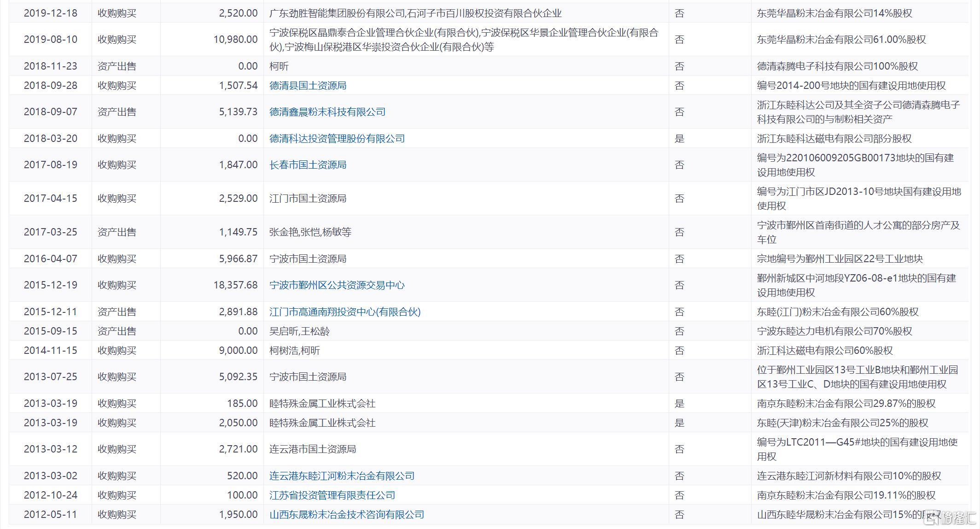Screen dimensions: 980x529
Task: Select the date cell 2018-09-28
Action: pyautogui.click(x=51, y=85)
